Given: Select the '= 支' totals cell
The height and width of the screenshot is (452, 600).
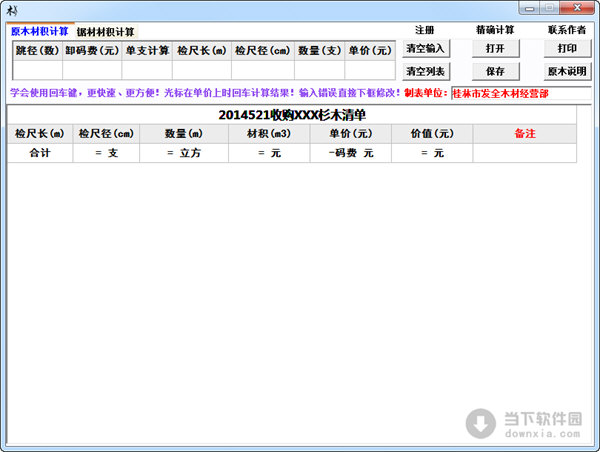Looking at the screenshot, I should click(x=106, y=153).
